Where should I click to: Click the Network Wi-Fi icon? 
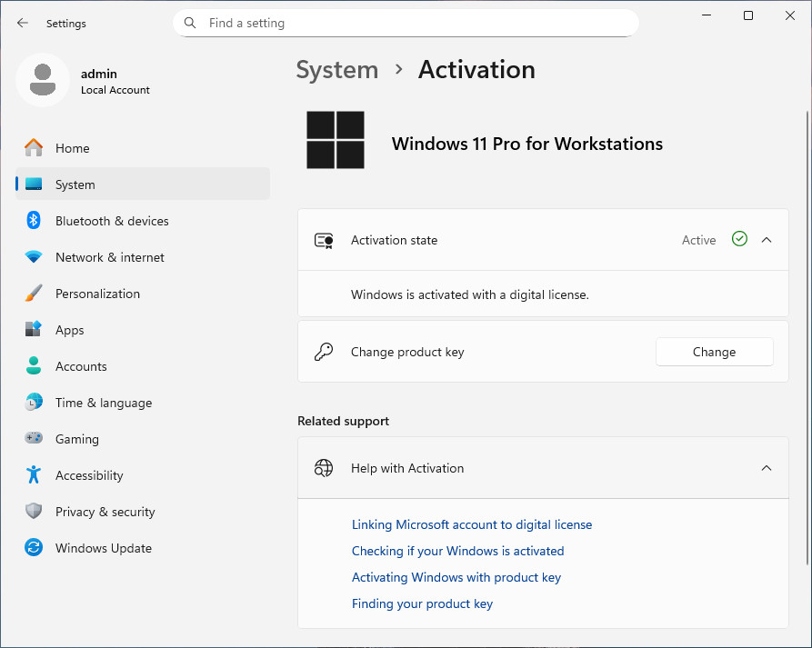pos(34,256)
